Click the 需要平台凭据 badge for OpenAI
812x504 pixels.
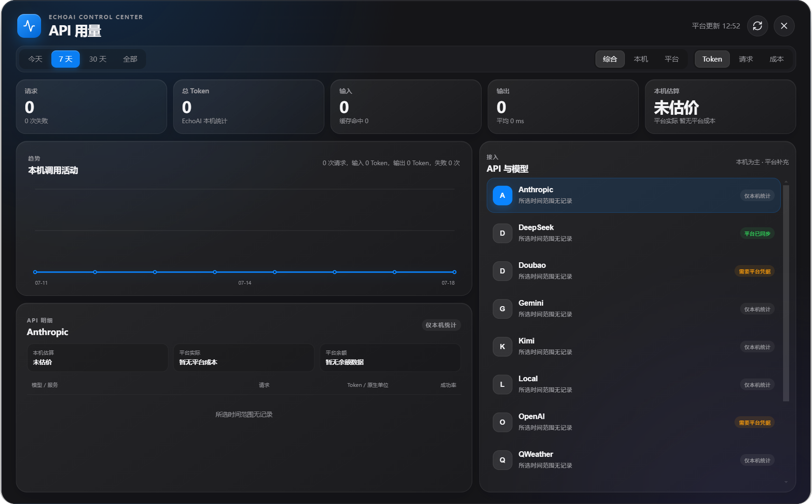tap(755, 422)
